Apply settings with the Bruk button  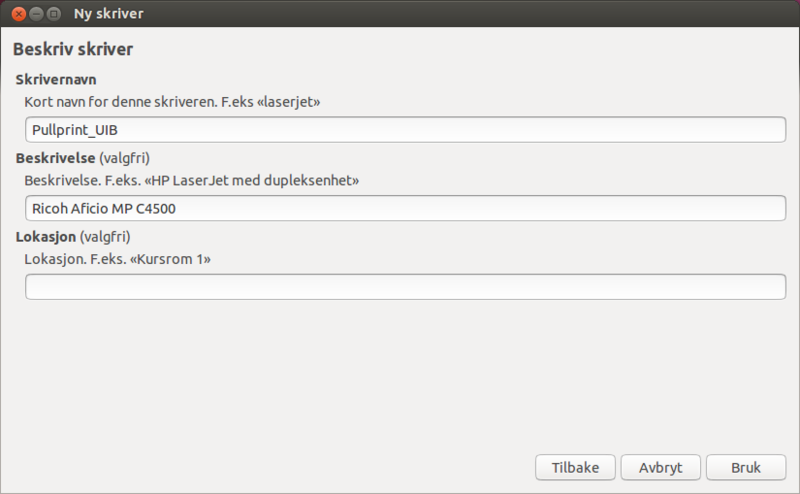tap(746, 467)
